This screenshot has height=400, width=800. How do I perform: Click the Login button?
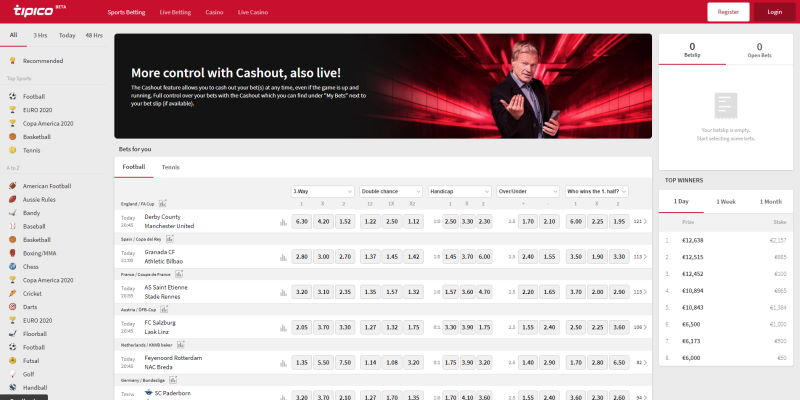(x=775, y=12)
